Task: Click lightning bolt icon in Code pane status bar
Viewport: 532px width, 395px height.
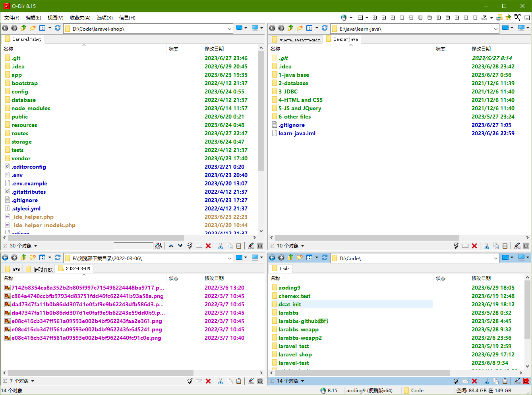Action: coord(456,381)
